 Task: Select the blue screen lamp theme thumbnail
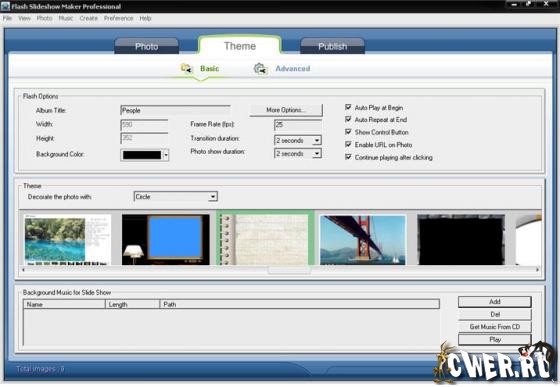click(166, 240)
